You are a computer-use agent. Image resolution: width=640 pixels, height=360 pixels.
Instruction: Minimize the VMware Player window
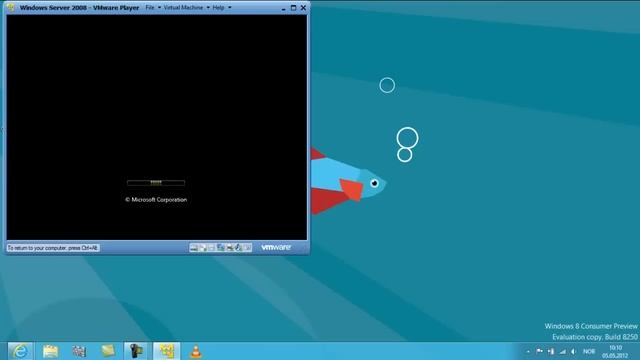(x=283, y=8)
